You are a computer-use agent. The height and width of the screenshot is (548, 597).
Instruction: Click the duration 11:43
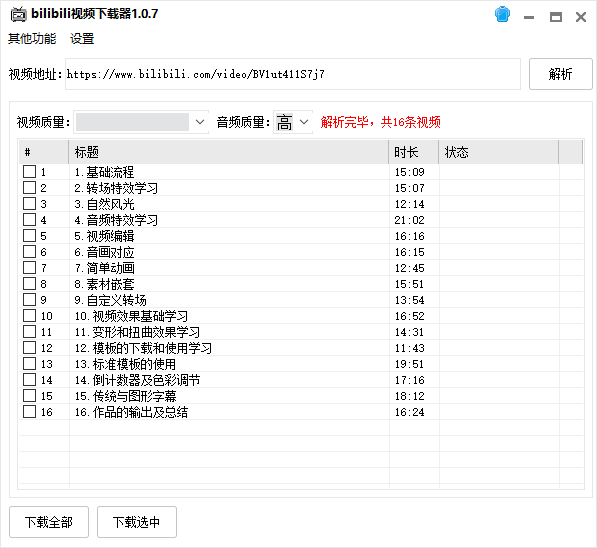pyautogui.click(x=409, y=348)
